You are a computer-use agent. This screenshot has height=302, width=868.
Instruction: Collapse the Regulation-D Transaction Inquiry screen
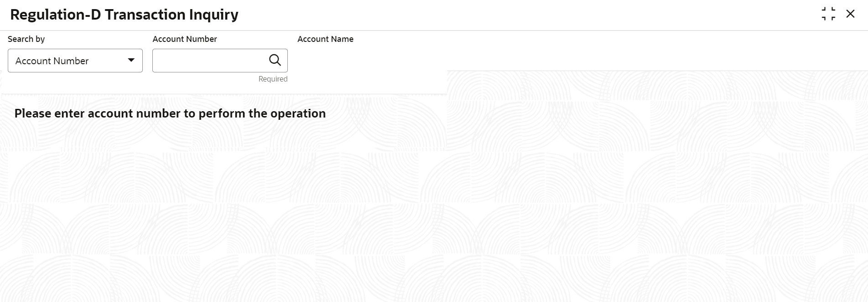(x=828, y=14)
